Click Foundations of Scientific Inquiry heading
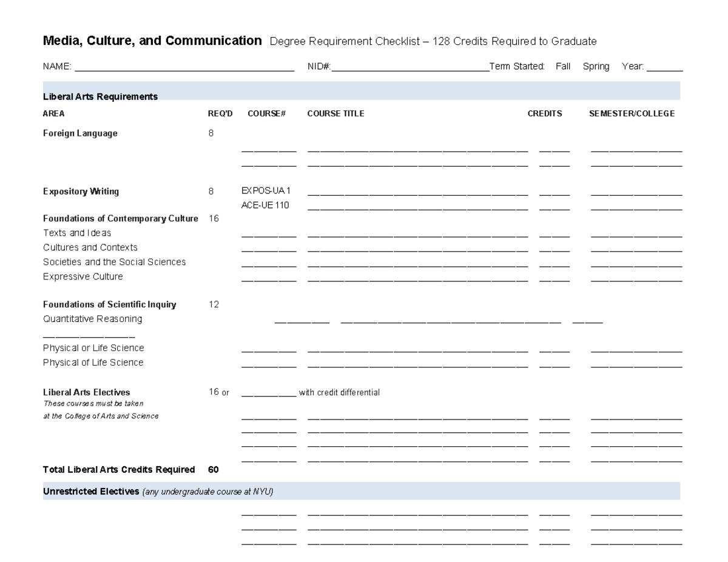This screenshot has height=562, width=728. pos(110,304)
